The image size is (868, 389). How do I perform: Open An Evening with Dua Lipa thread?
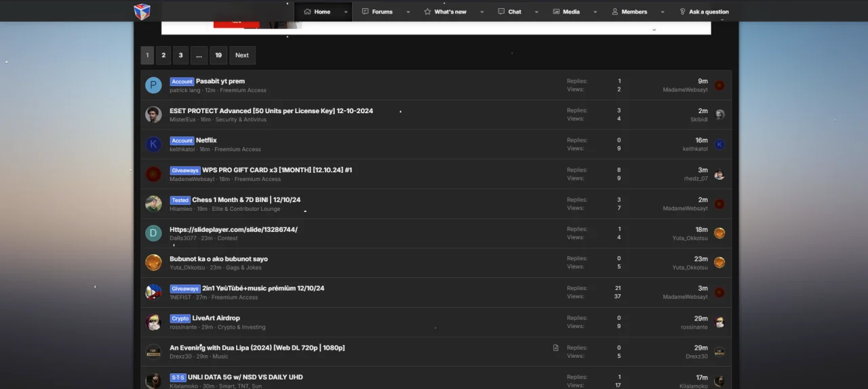(257, 348)
